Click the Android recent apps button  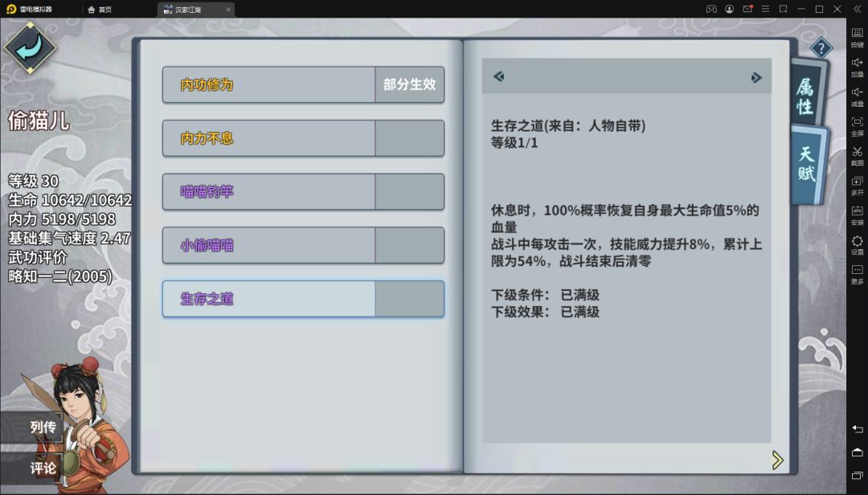point(857,476)
